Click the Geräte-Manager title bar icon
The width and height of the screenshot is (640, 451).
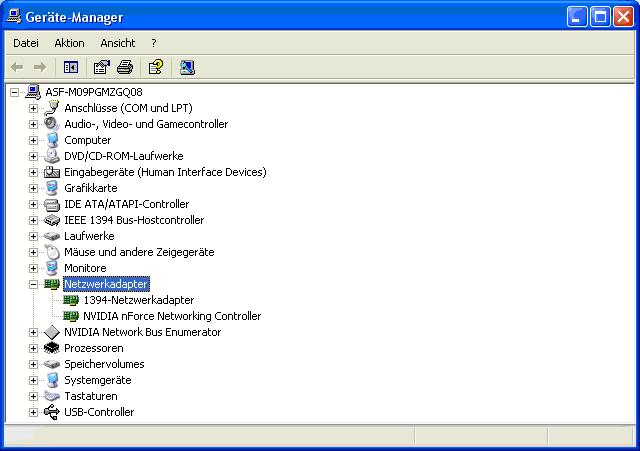pyautogui.click(x=14, y=17)
